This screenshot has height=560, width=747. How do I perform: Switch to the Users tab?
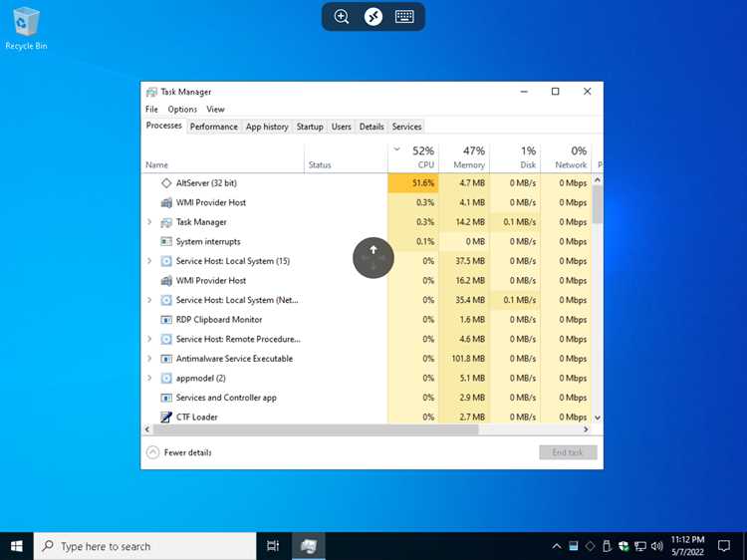(x=341, y=127)
